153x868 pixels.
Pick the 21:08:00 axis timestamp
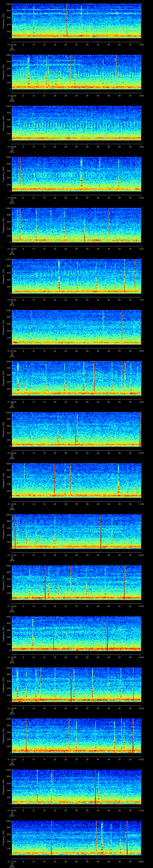pos(12,402)
